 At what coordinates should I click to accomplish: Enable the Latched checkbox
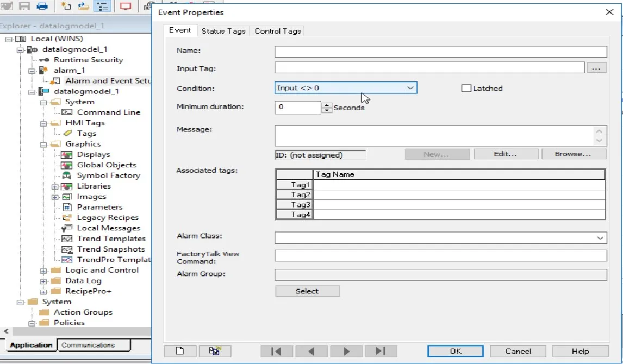pyautogui.click(x=466, y=88)
